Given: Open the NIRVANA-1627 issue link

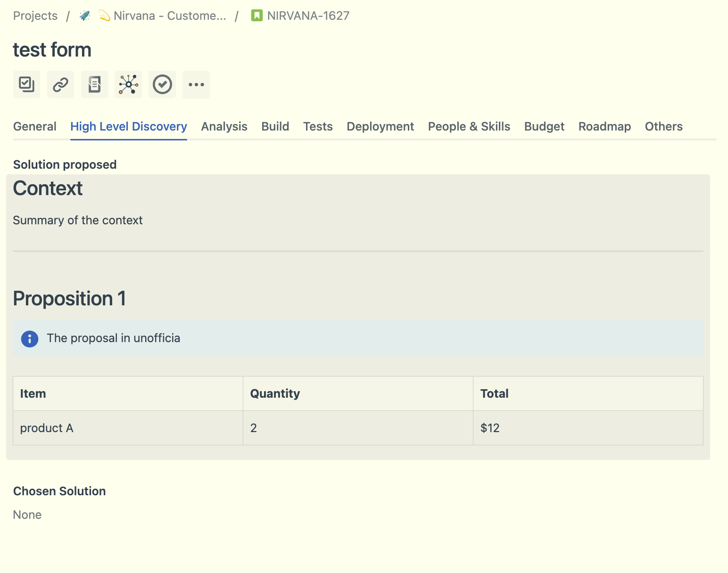Looking at the screenshot, I should [308, 15].
